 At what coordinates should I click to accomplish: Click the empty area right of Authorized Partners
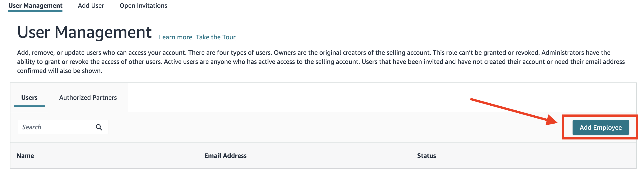300,97
